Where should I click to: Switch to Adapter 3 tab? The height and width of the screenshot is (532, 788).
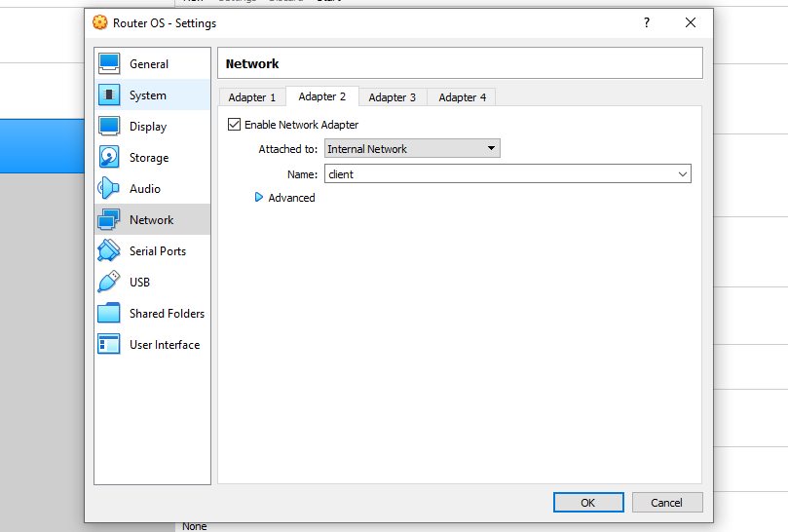pos(392,97)
